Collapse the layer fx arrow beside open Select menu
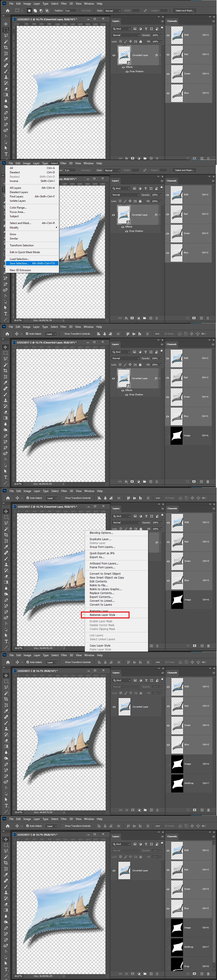Screen dimensions: 217x980 160,215
